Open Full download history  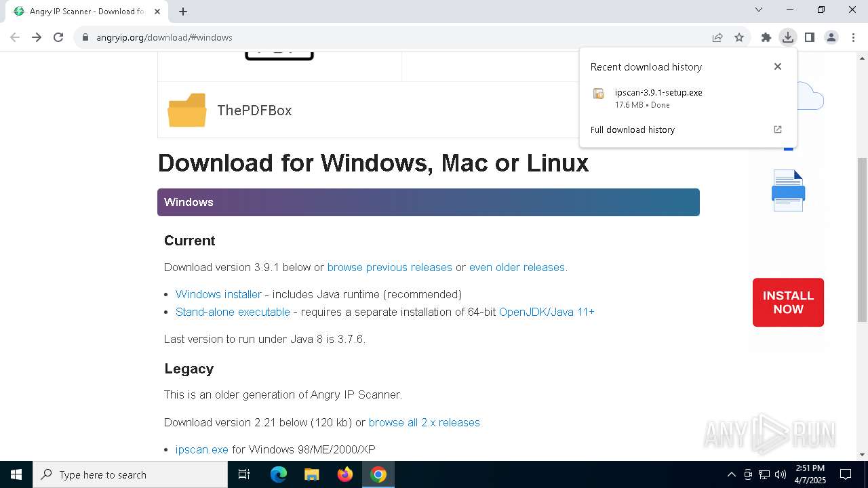click(633, 129)
